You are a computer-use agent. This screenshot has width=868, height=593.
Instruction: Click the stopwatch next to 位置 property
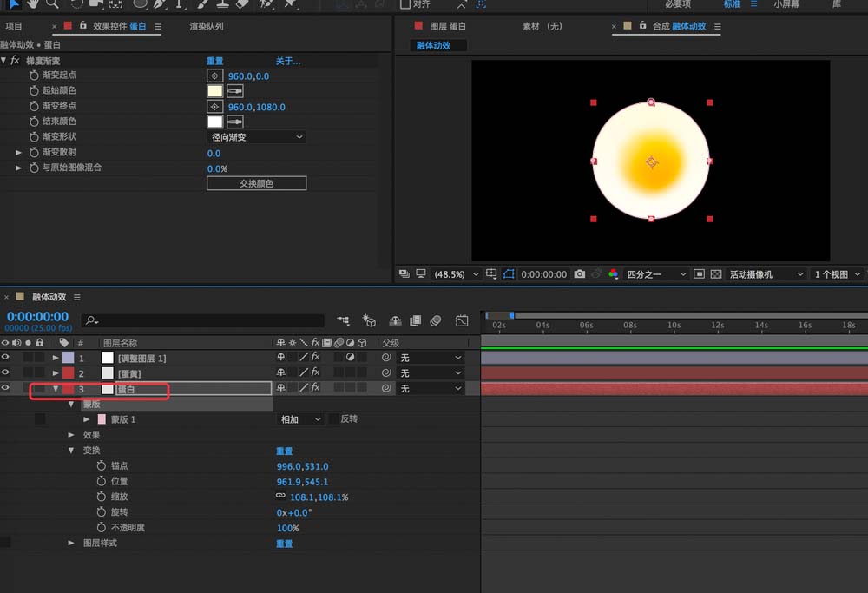[x=101, y=482]
